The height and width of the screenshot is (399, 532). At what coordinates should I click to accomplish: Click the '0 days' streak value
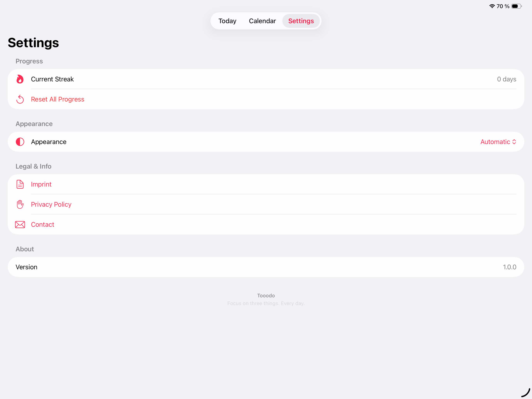coord(506,79)
